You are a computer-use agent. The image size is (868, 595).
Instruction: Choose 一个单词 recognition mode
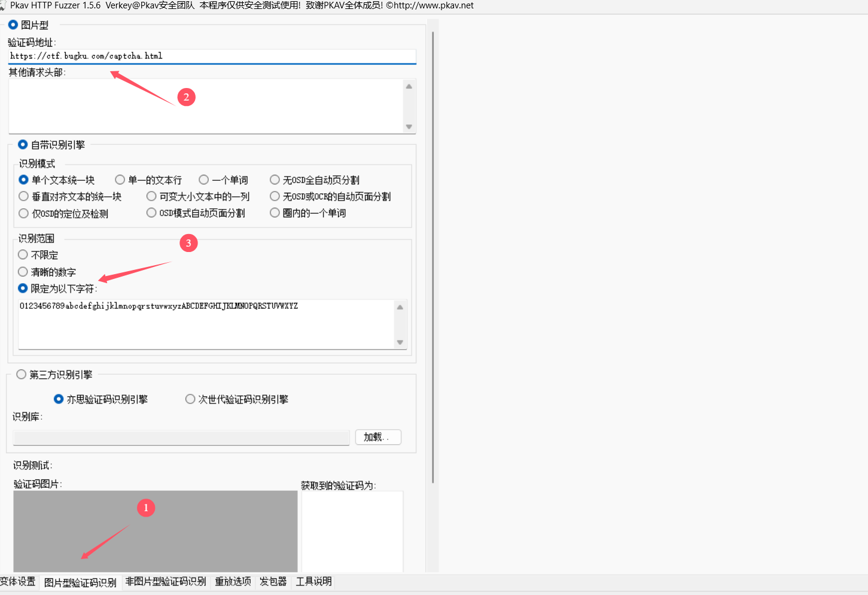coord(204,180)
